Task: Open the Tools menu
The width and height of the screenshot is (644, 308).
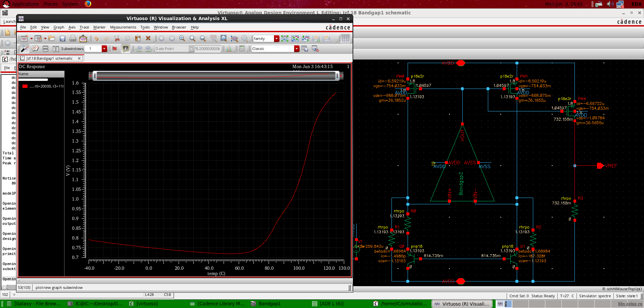Action: 145,27
